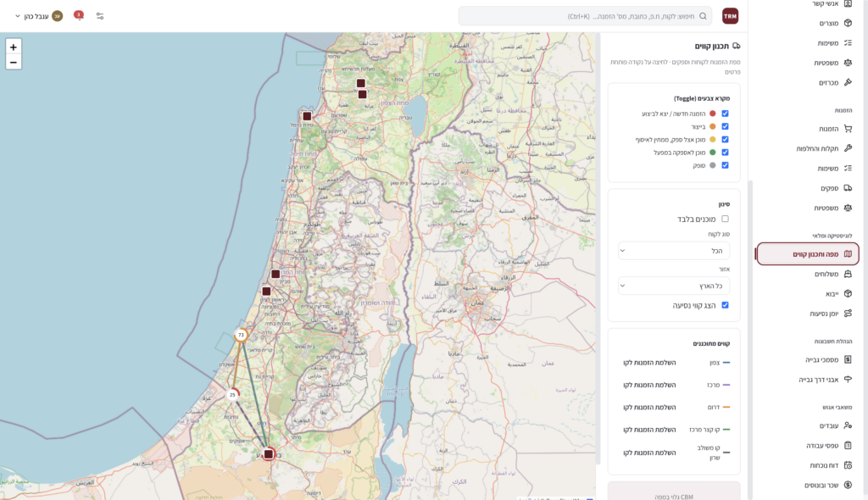The width and height of the screenshot is (868, 500).
Task: Click the טפסי עבודה clipboard icon
Action: (x=848, y=445)
